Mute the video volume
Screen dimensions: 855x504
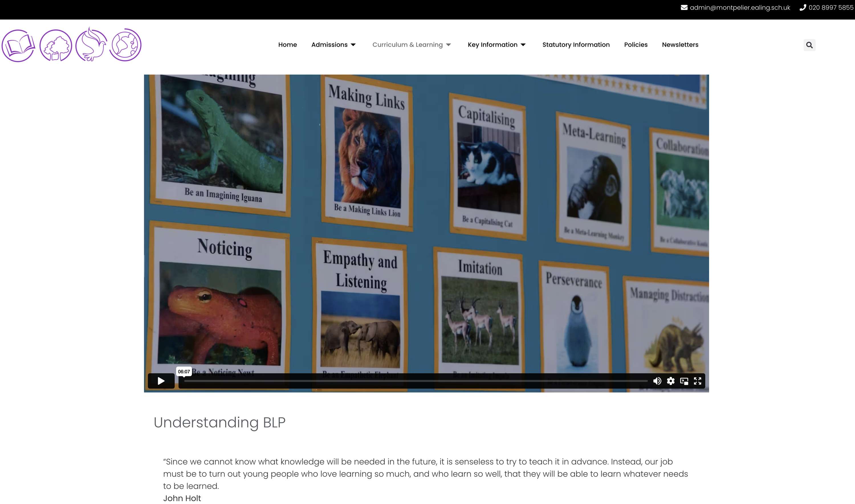[x=657, y=381]
